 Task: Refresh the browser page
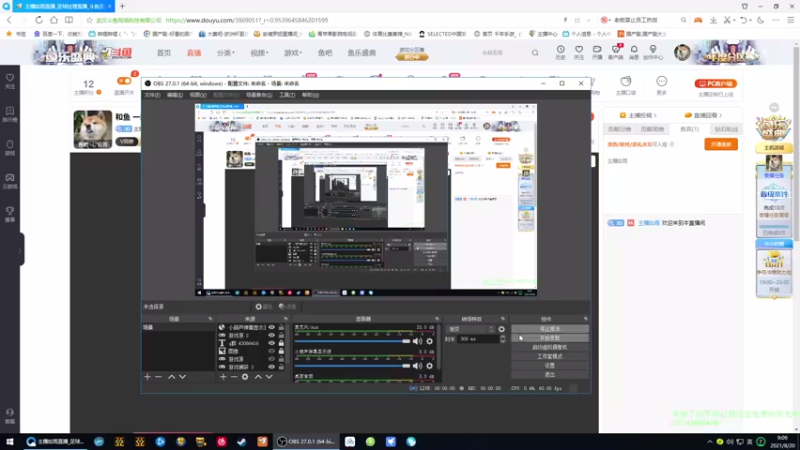(39, 20)
